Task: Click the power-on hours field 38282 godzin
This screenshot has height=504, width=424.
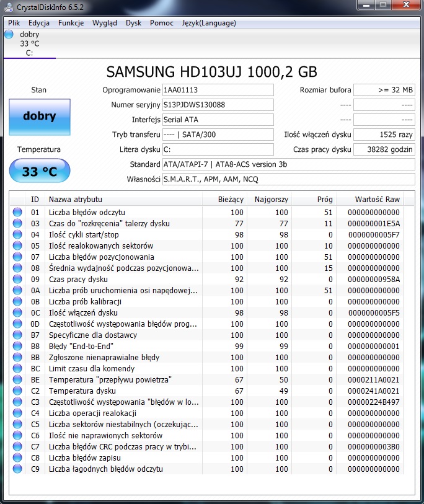Action: point(384,149)
